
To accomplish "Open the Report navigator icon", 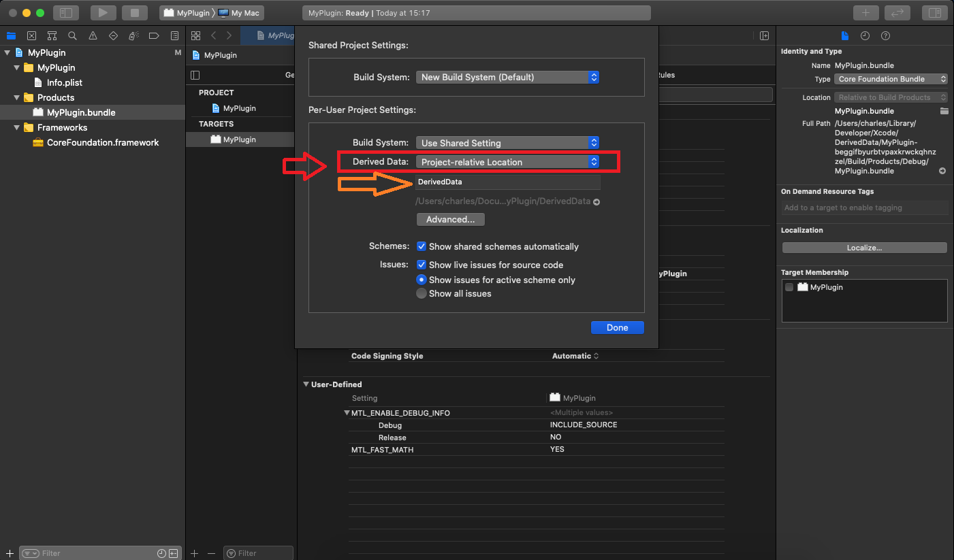I will coord(174,35).
